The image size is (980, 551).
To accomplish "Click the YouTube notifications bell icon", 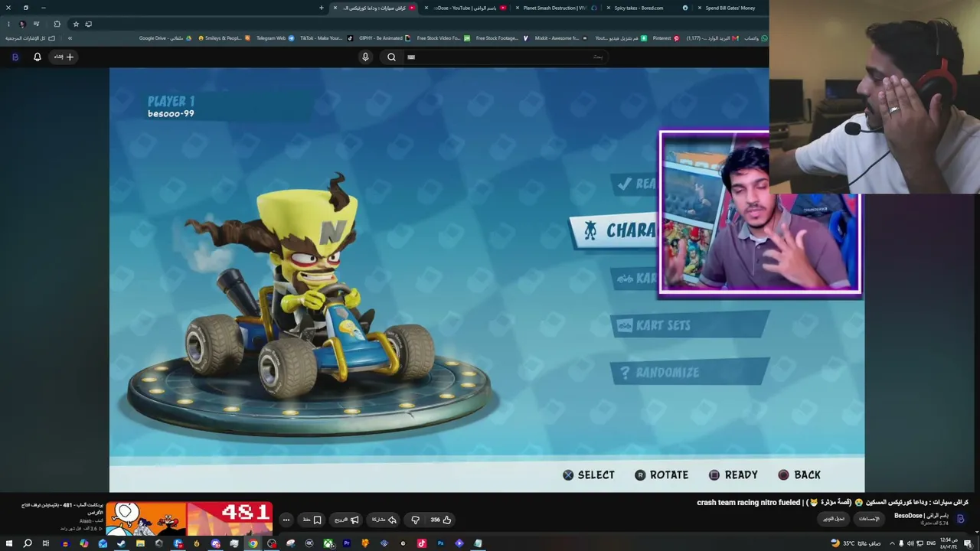I will tap(37, 57).
